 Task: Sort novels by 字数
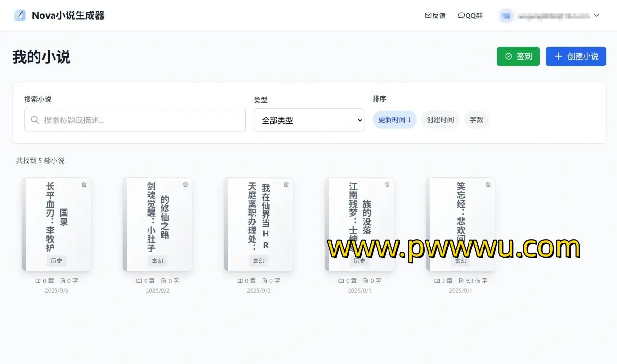(476, 120)
